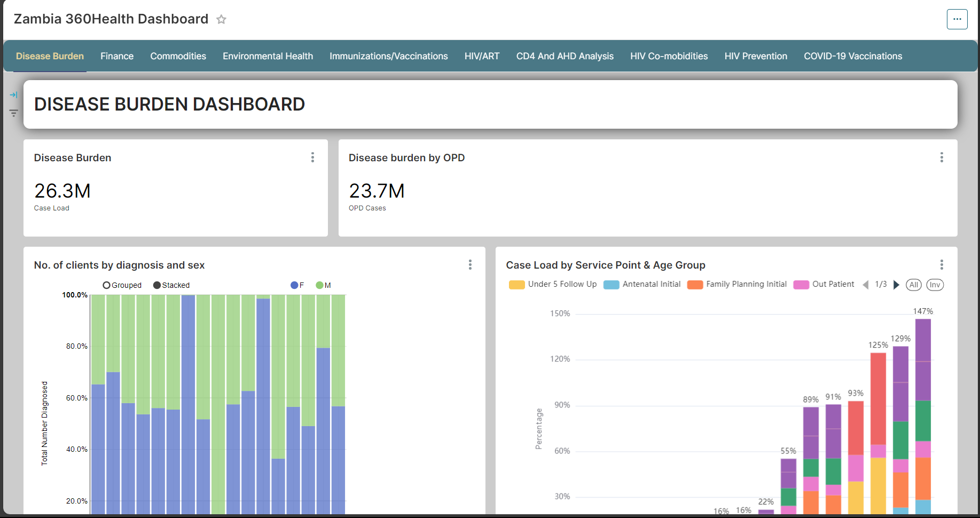The width and height of the screenshot is (980, 518).
Task: Click the 125% bar in Case Load chart
Action: point(878,433)
